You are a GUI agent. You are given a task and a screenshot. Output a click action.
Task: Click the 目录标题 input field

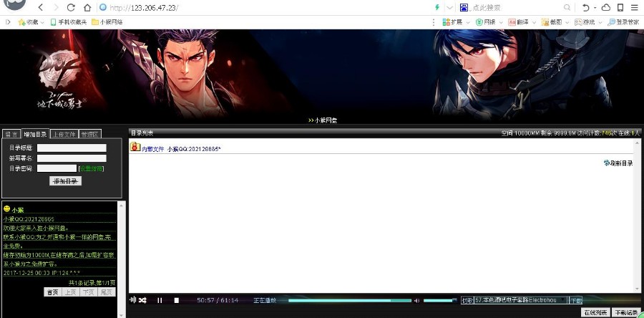(x=72, y=148)
